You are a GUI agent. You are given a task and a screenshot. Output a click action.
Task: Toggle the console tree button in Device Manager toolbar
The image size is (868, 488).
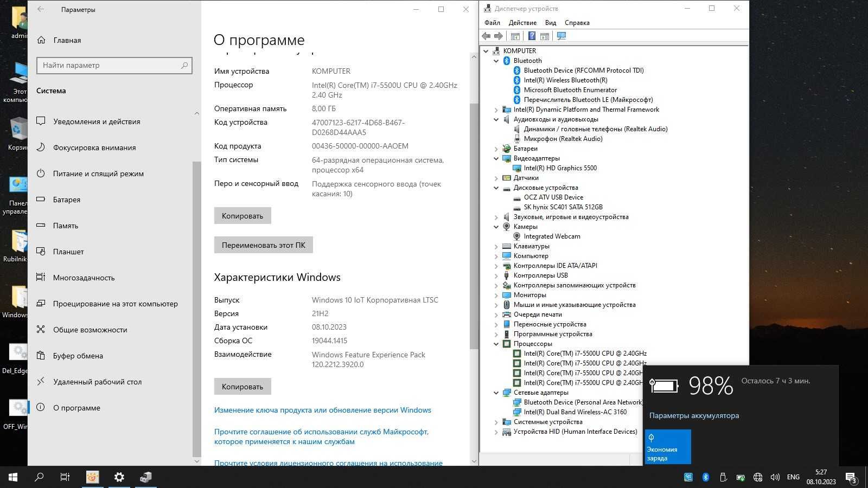[515, 36]
